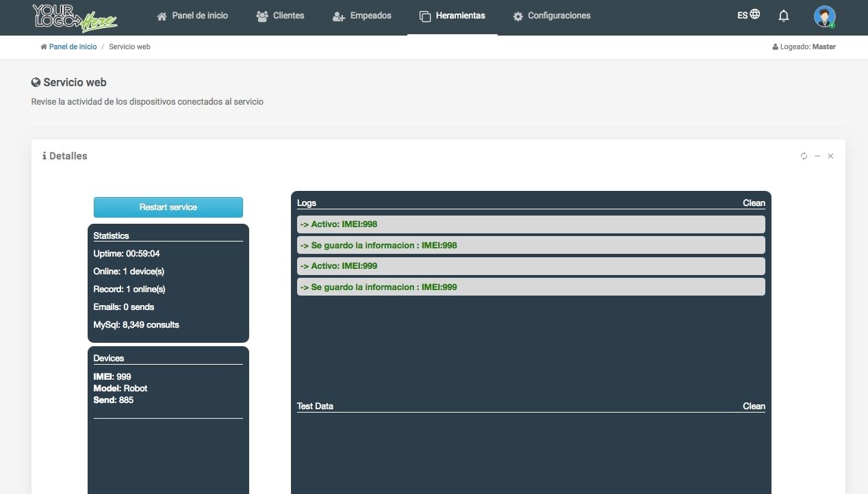This screenshot has width=868, height=494.
Task: Click the globe icon beside Servicio web
Action: point(36,83)
